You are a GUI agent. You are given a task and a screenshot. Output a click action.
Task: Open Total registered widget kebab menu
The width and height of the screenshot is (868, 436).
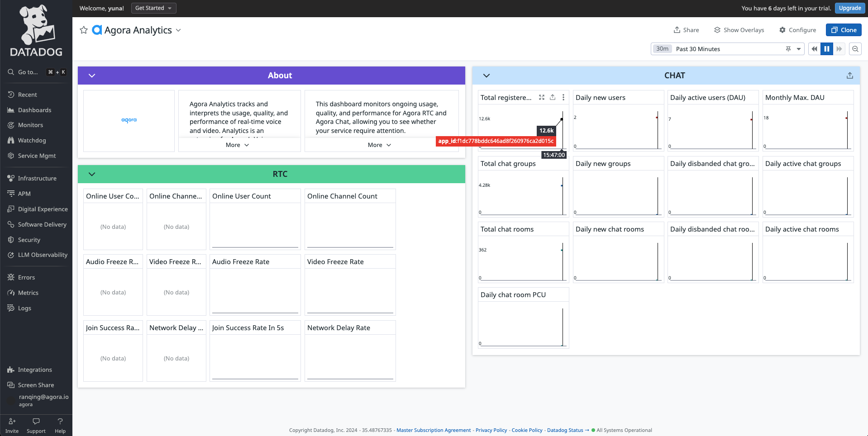click(563, 97)
